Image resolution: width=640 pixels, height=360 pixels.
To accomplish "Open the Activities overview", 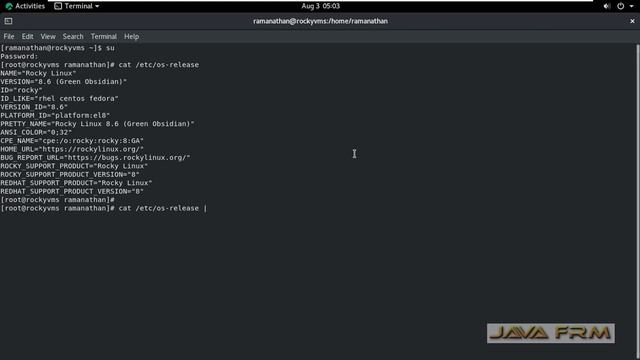I will [x=25, y=6].
